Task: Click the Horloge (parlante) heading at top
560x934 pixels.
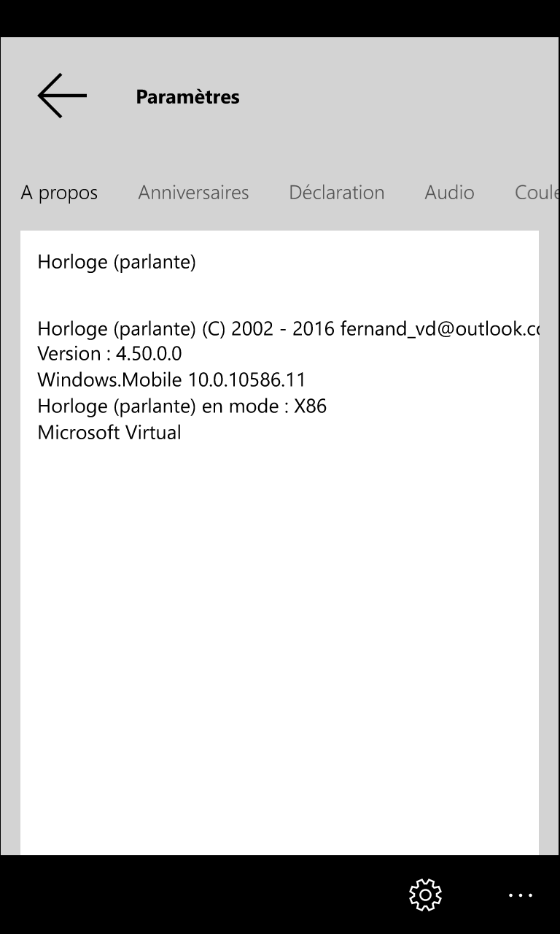Action: [117, 262]
